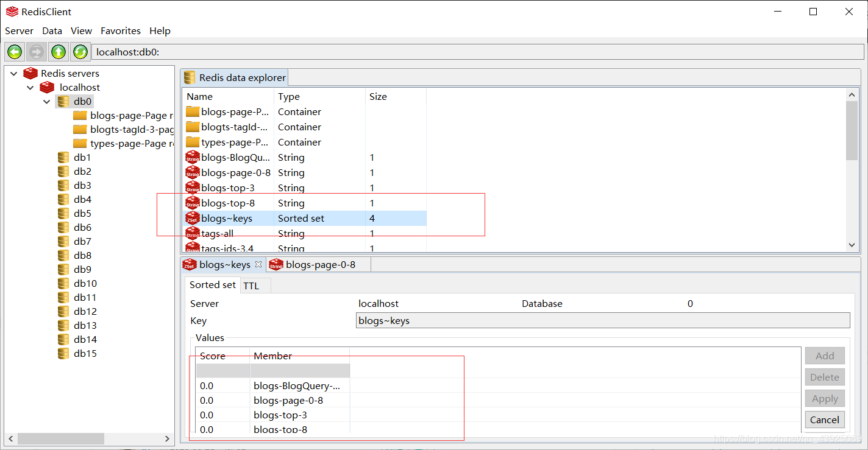This screenshot has height=450, width=868.
Task: Collapse the Redis servers tree node
Action: pos(14,74)
